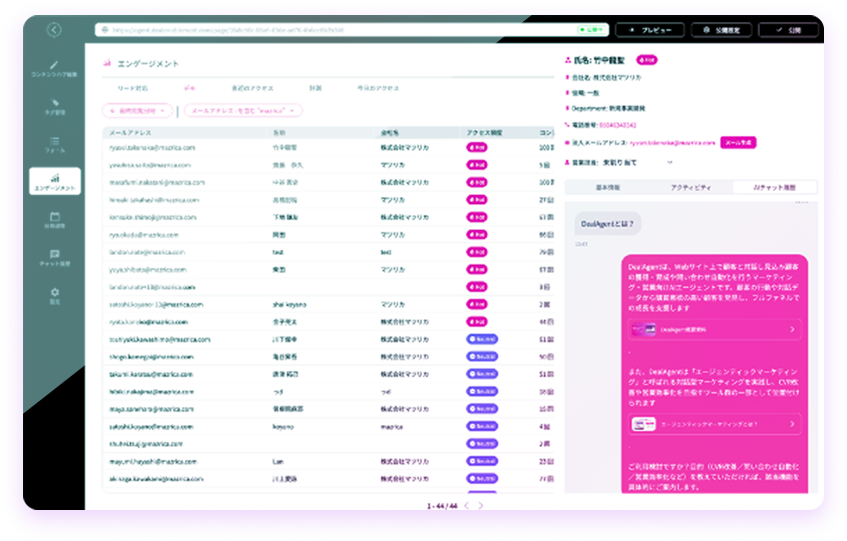
Task: Open the DealAgent overview document card chevron
Action: click(x=792, y=329)
